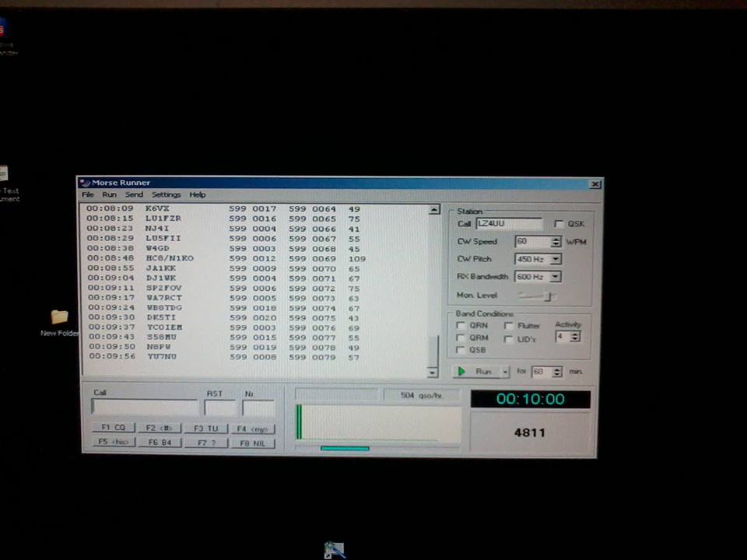The height and width of the screenshot is (560, 747).
Task: Click in the Call entry field
Action: pos(145,407)
